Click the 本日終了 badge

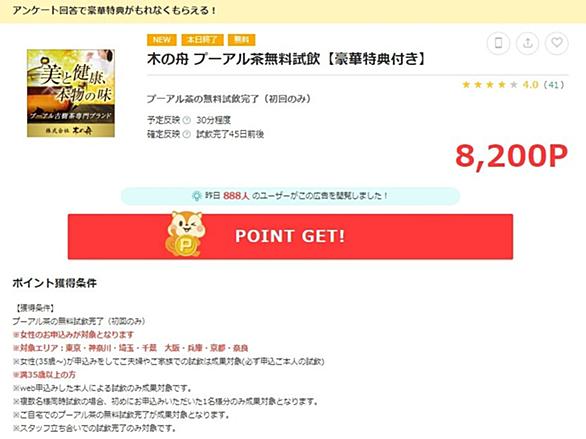point(202,40)
